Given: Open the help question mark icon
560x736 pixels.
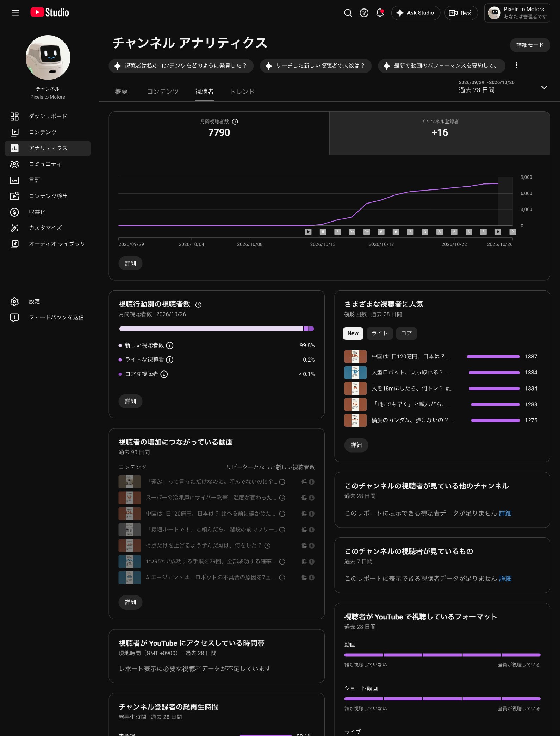Looking at the screenshot, I should click(x=364, y=13).
